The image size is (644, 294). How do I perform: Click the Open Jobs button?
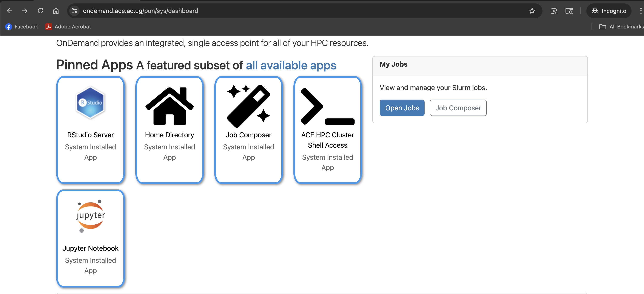(x=402, y=108)
